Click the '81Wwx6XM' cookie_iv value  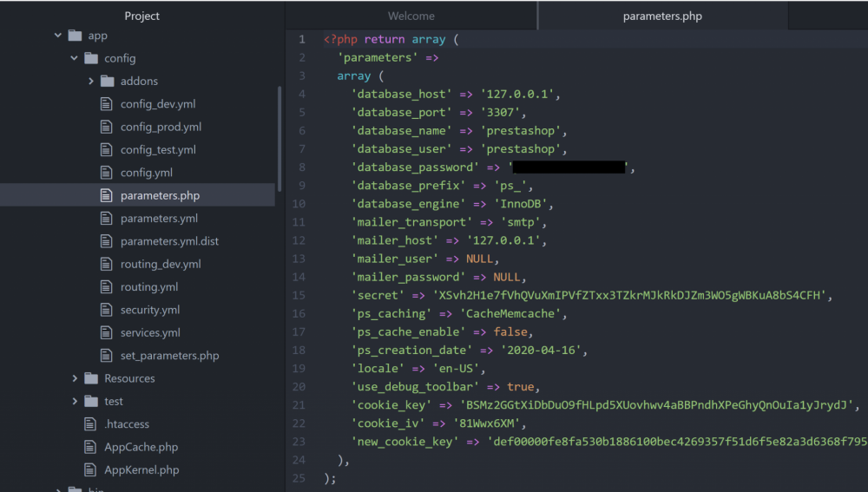pyautogui.click(x=487, y=423)
